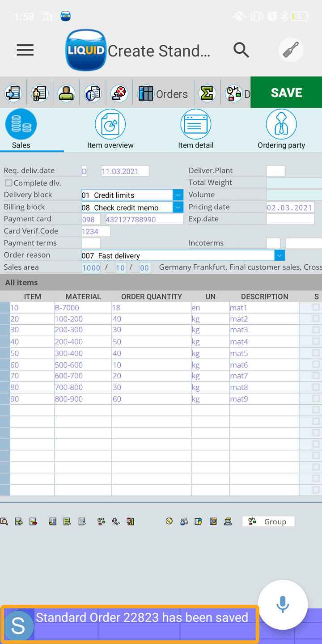Open the wrench tools icon
The width and height of the screenshot is (322, 644).
291,50
